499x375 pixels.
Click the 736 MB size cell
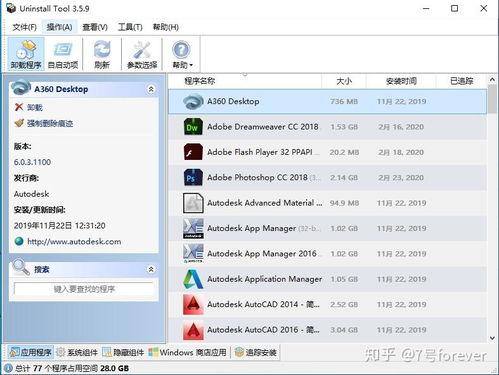(x=344, y=101)
